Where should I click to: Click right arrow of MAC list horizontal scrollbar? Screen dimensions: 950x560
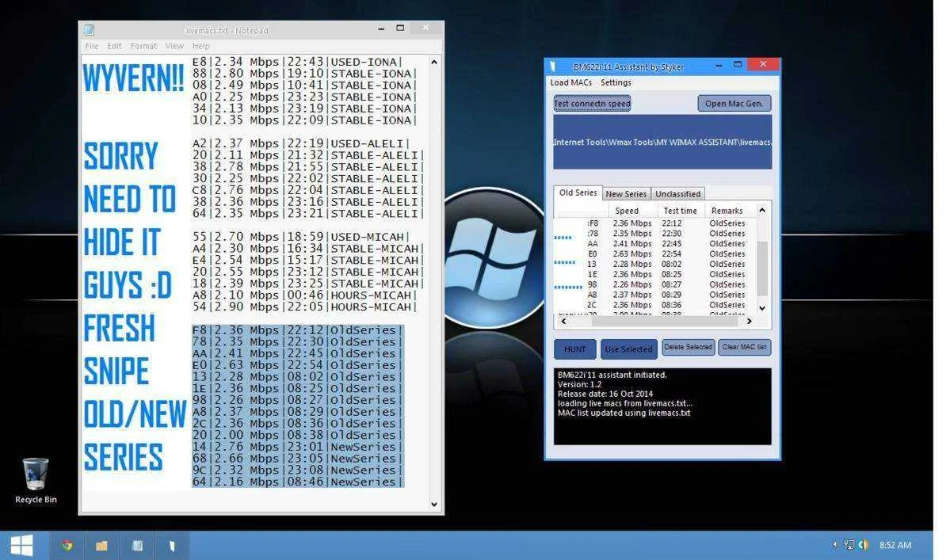tap(750, 322)
